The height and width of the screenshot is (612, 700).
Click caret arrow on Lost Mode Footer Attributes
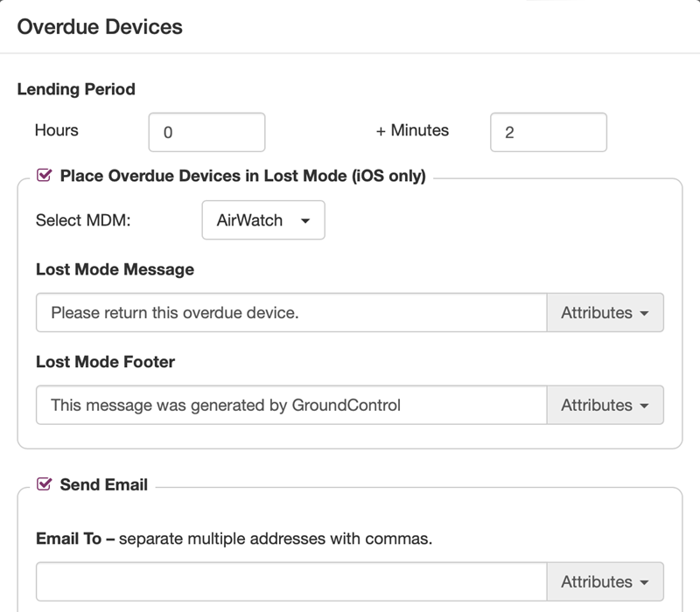tap(644, 406)
